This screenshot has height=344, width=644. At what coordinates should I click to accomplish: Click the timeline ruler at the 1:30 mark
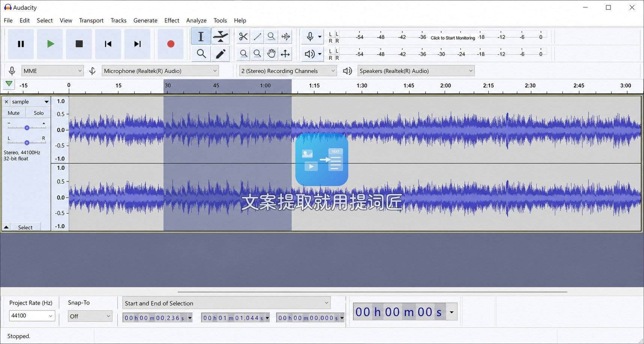pyautogui.click(x=362, y=86)
